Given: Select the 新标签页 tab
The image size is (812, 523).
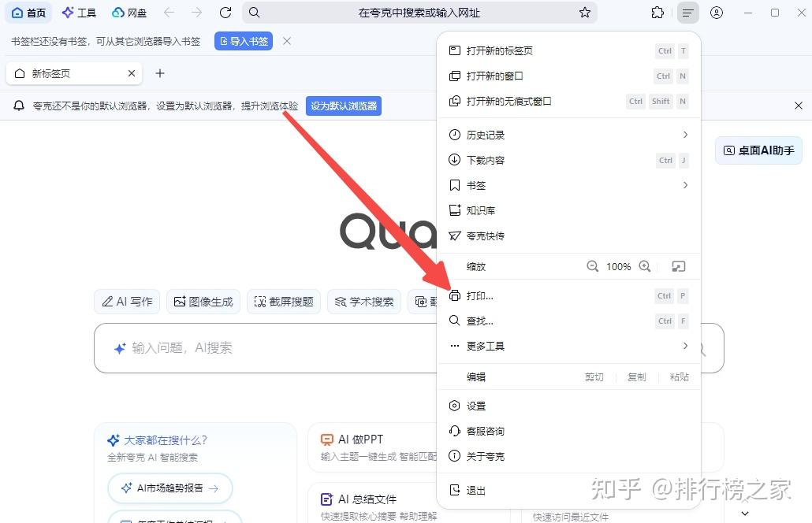Looking at the screenshot, I should [75, 73].
